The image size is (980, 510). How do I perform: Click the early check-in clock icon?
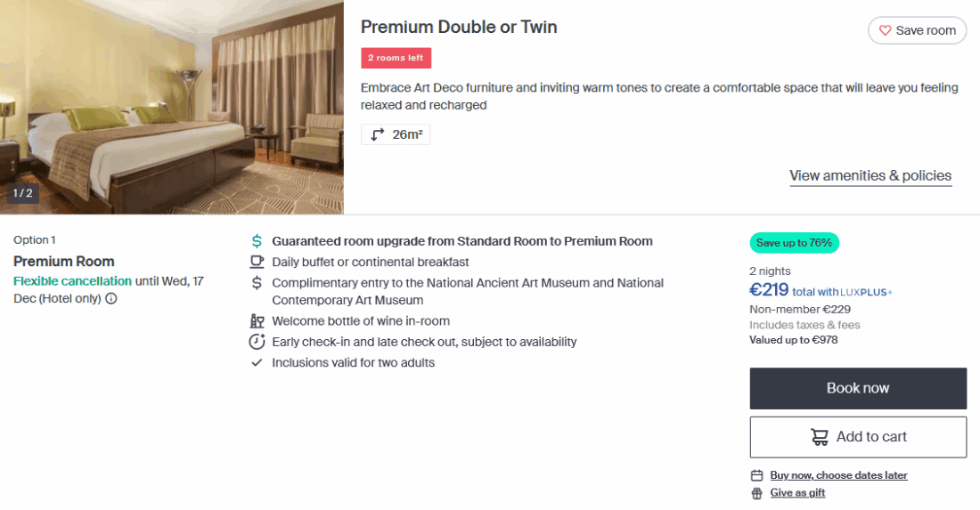(257, 342)
